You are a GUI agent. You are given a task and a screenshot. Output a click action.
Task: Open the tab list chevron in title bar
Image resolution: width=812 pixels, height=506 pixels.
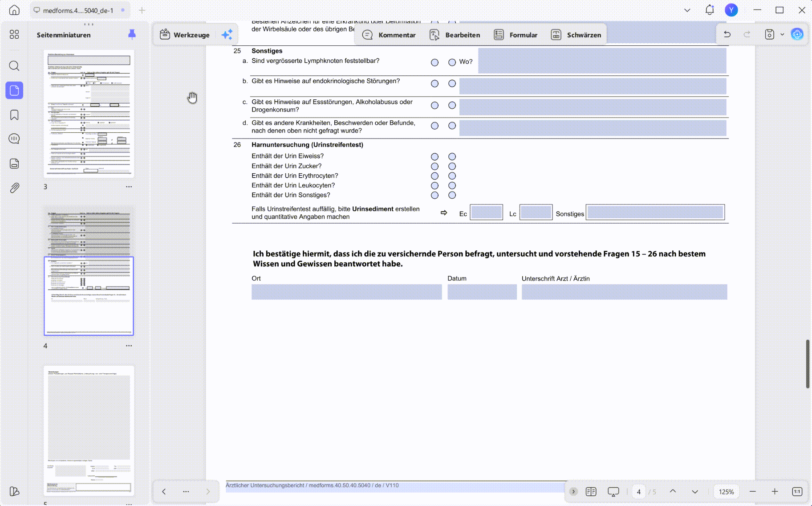click(687, 10)
